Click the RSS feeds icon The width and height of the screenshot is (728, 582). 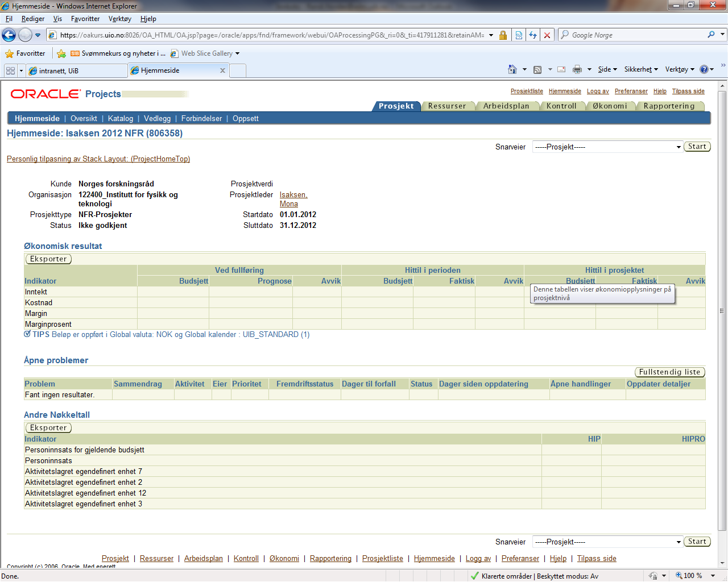click(x=537, y=69)
